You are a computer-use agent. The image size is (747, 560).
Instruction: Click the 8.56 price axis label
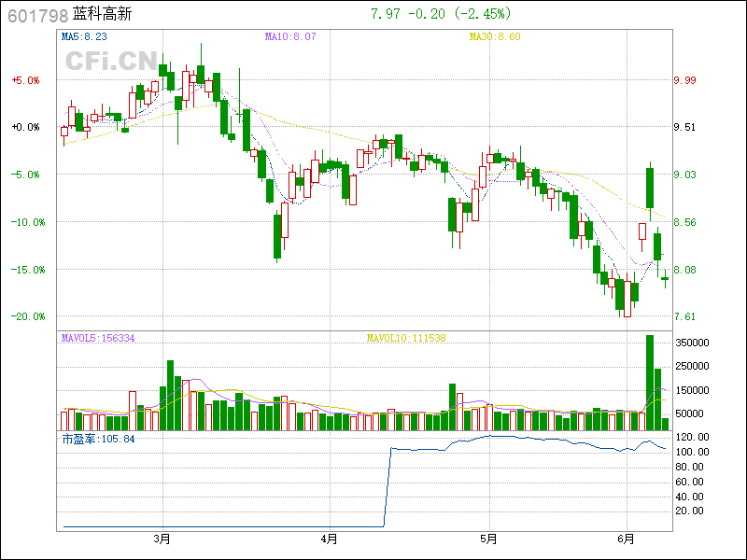tap(684, 222)
